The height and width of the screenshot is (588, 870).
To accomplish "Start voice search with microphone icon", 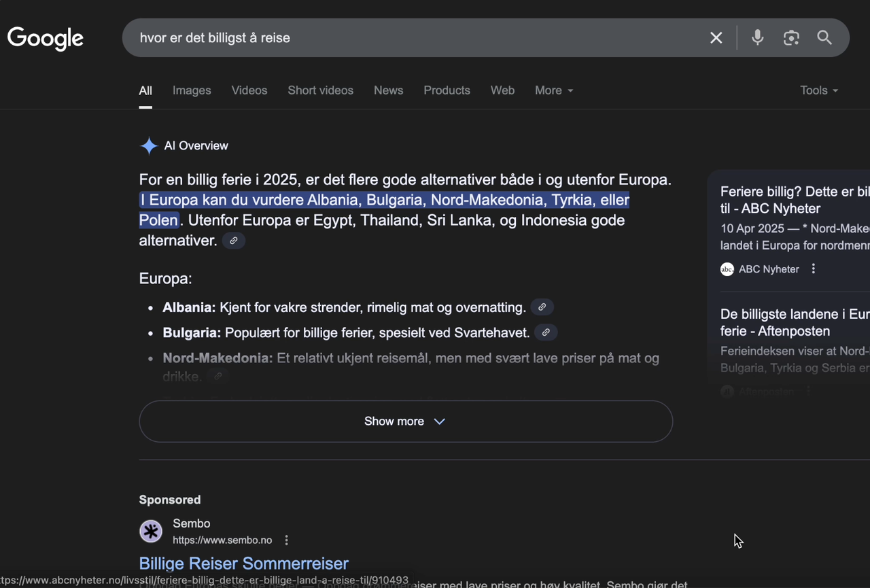I will [757, 38].
